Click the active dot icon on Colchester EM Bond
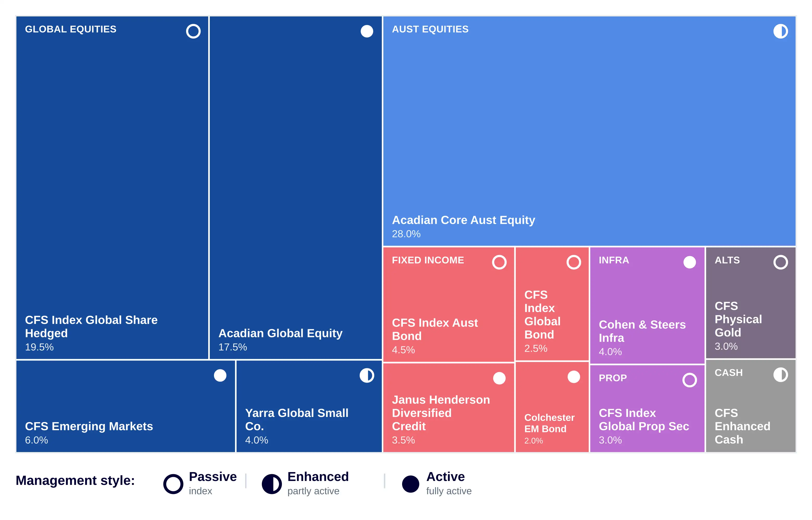 point(574,377)
